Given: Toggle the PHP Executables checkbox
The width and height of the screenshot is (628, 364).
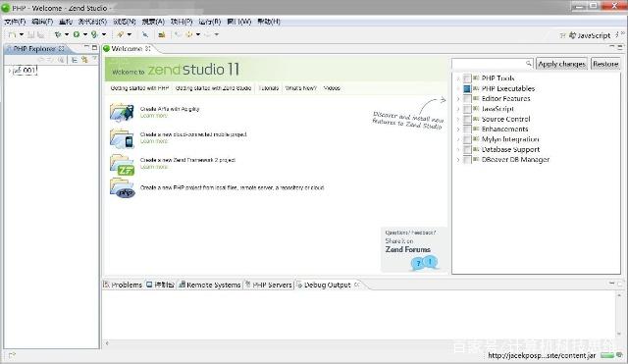Looking at the screenshot, I should [x=467, y=88].
